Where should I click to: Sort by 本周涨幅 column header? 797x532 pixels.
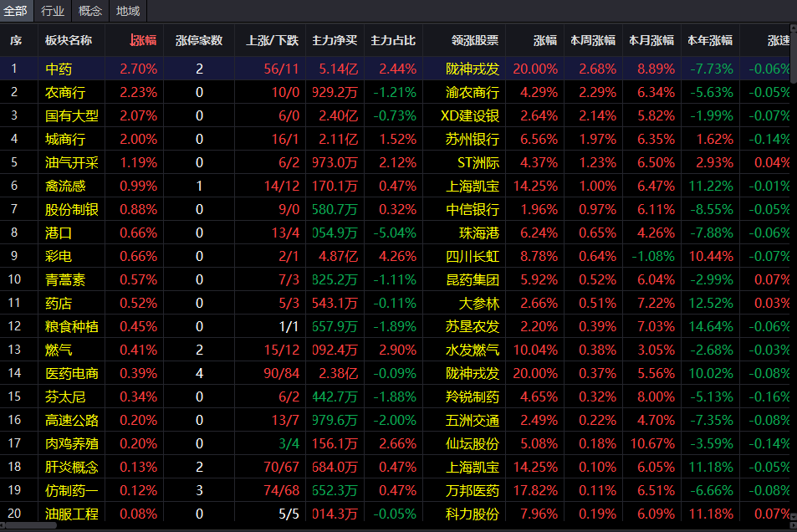[x=593, y=40]
